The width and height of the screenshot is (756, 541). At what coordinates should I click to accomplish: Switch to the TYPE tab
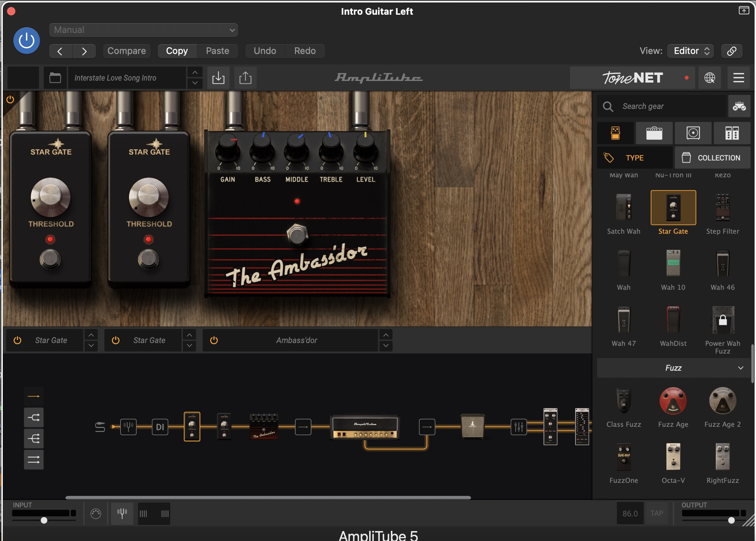[634, 158]
